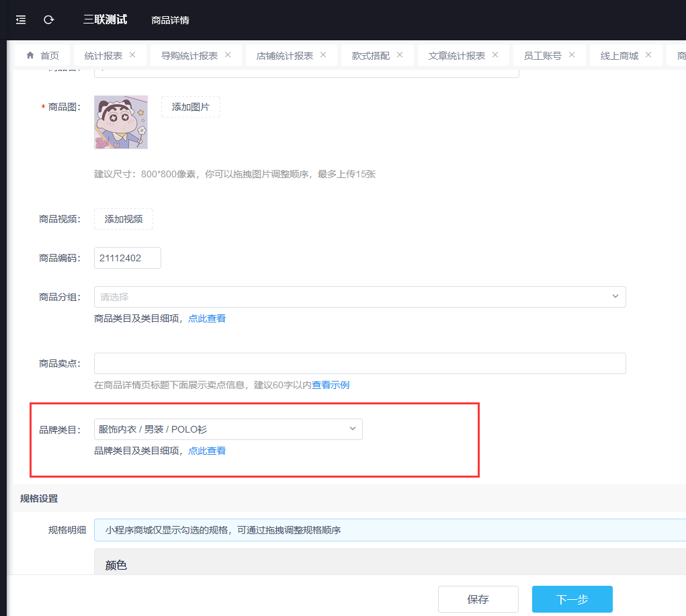The image size is (686, 616).
Task: Open the 商品分组 dropdown
Action: 359,297
